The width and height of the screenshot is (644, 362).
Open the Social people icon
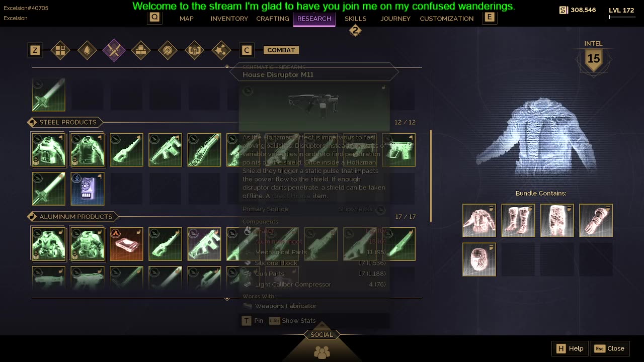[322, 352]
